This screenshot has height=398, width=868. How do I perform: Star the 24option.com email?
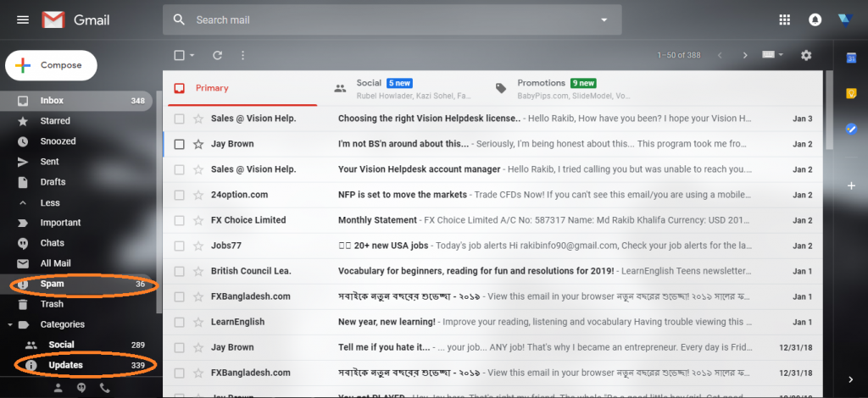pos(198,195)
